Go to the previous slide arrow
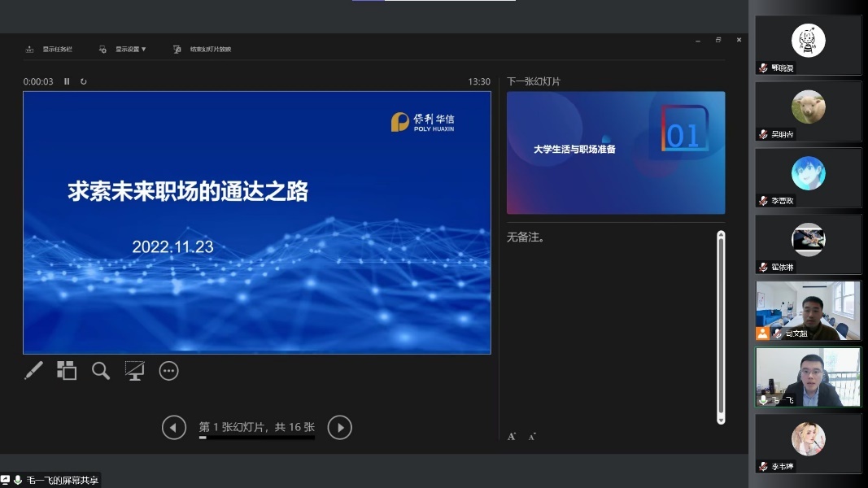Image resolution: width=868 pixels, height=488 pixels. (x=174, y=427)
